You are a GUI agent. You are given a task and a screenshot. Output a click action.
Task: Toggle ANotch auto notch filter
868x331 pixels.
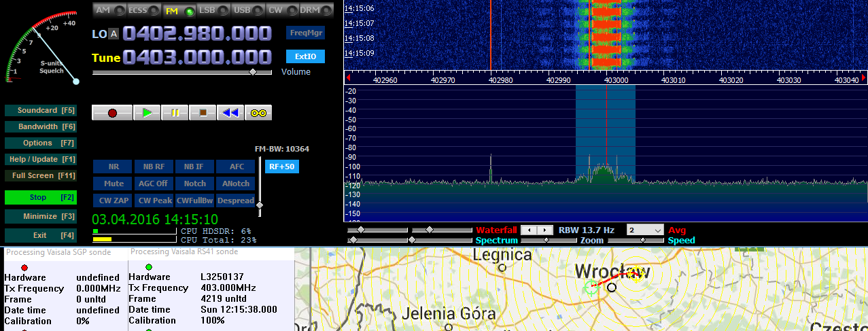(x=236, y=184)
